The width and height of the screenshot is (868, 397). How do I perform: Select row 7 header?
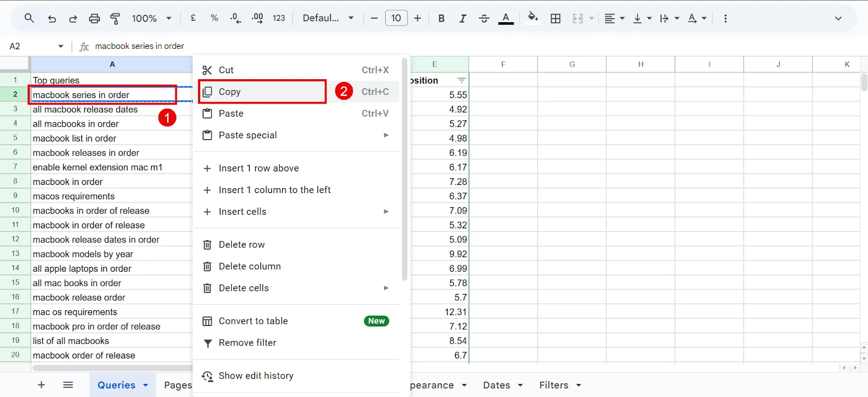(15, 167)
